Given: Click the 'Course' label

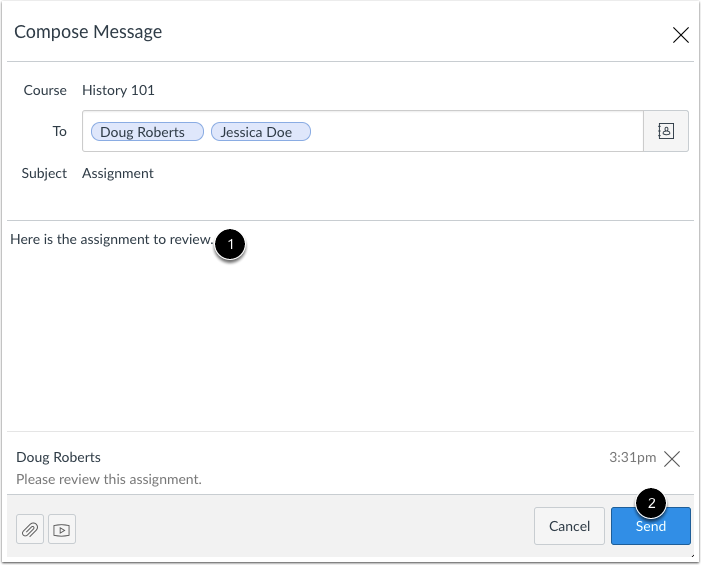Looking at the screenshot, I should [45, 90].
